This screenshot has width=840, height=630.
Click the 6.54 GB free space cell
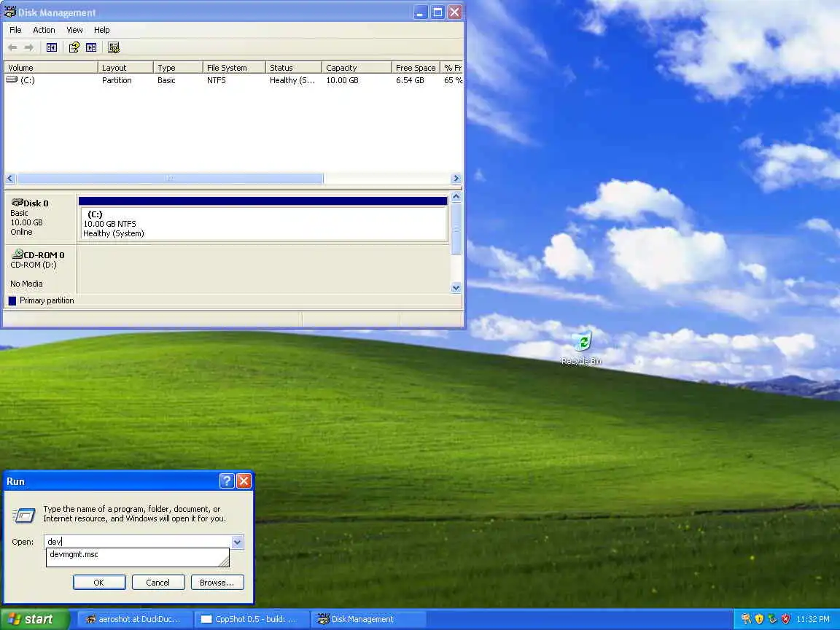410,80
